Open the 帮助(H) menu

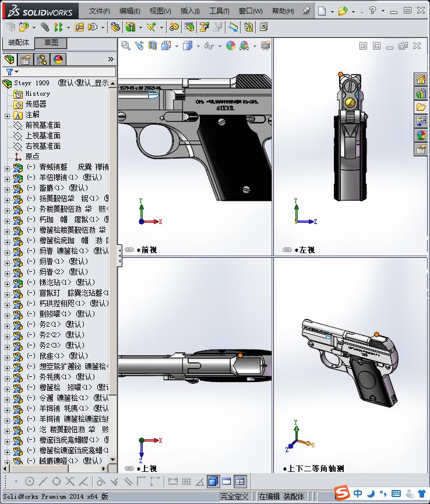[x=283, y=11]
